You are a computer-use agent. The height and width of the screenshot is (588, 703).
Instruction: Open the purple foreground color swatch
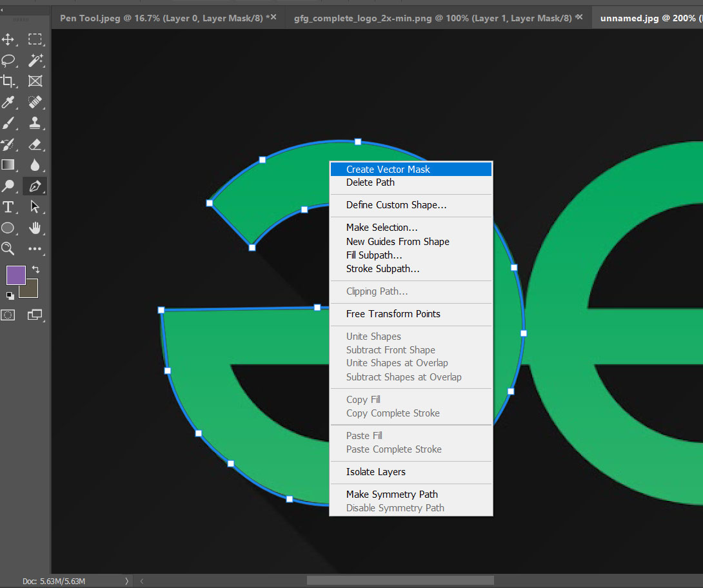(15, 275)
